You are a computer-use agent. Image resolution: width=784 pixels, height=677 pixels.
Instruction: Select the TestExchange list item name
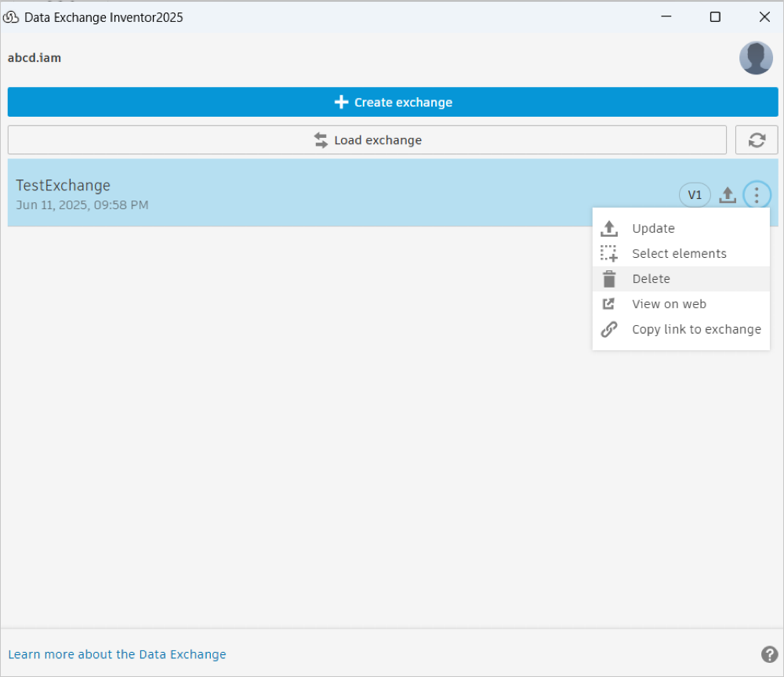(64, 186)
